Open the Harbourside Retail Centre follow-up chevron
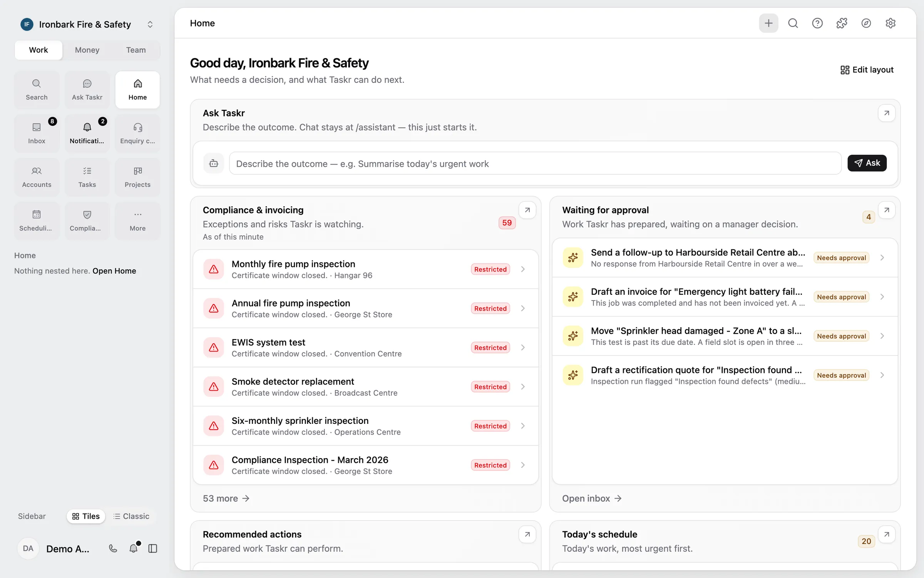This screenshot has width=924, height=578. pyautogui.click(x=882, y=258)
